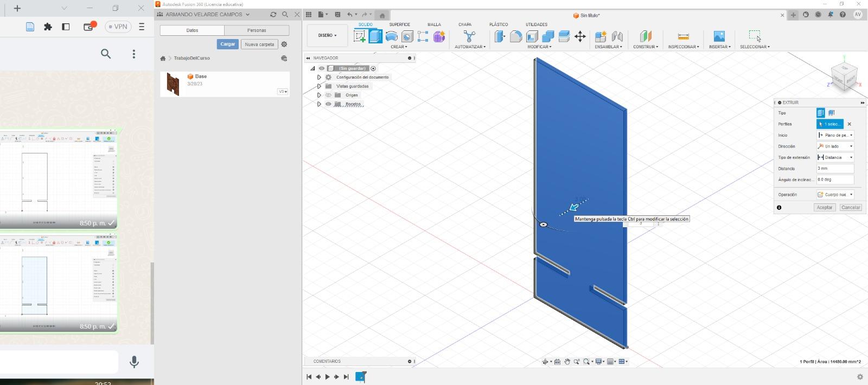
Task: Open the notifications bell icon
Action: click(830, 15)
